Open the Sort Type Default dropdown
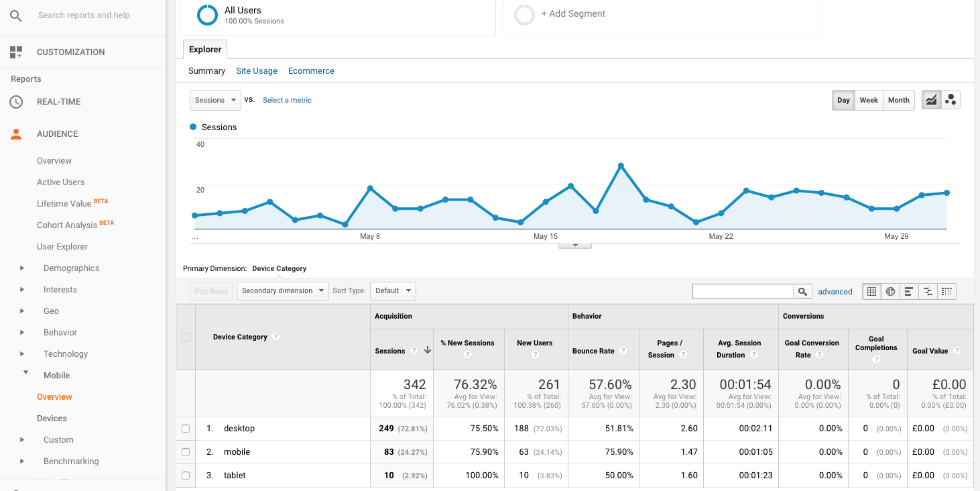This screenshot has height=491, width=980. click(x=393, y=290)
